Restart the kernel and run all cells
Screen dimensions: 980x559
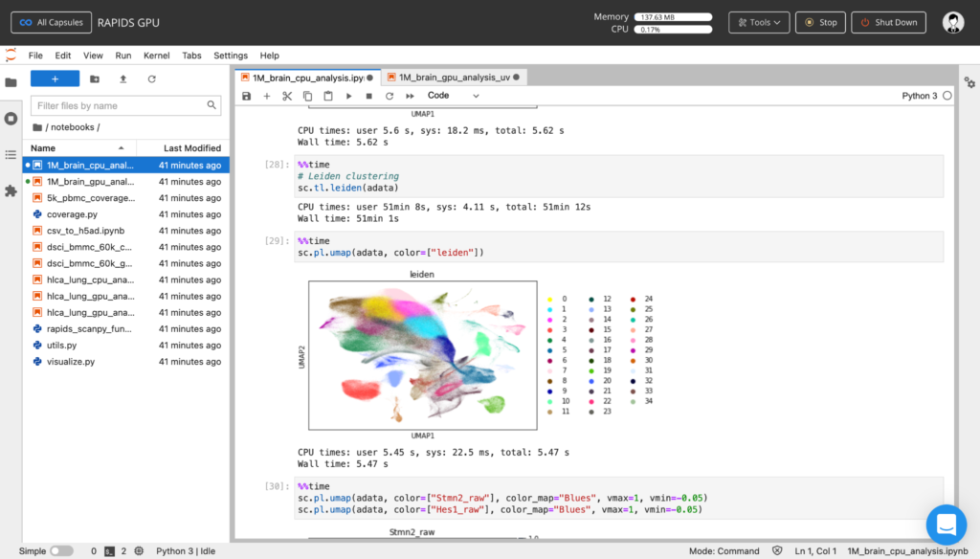pyautogui.click(x=409, y=96)
